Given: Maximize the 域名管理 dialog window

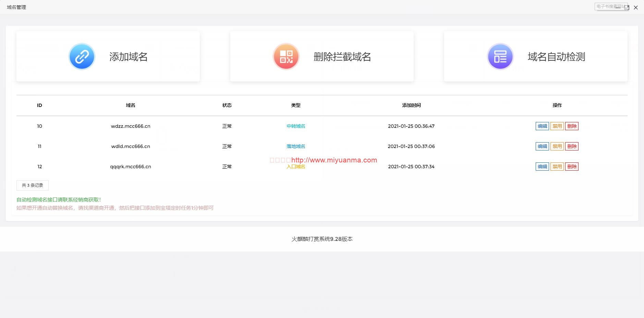Looking at the screenshot, I should pos(627,8).
